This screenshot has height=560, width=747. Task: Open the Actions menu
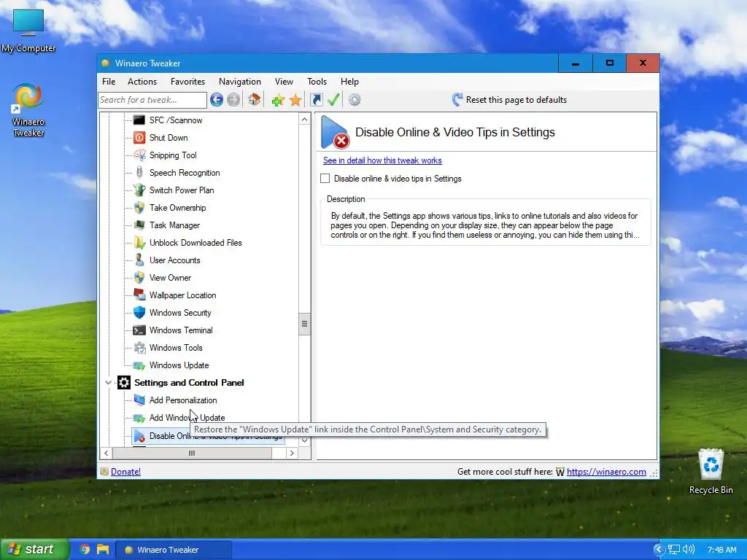point(142,82)
